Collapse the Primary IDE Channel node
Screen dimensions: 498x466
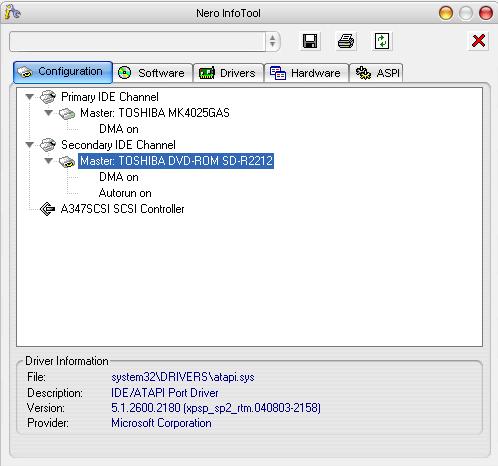pos(30,97)
